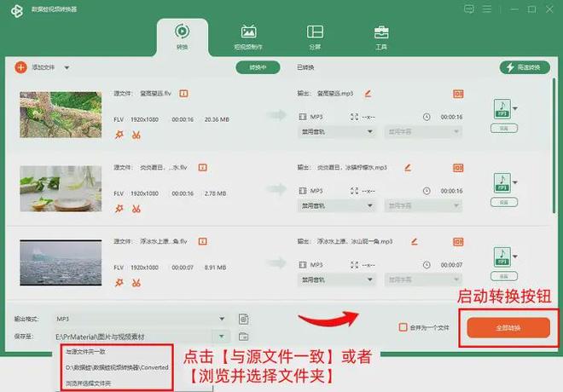The width and height of the screenshot is (563, 392).
Task: Open info icon for third FLV source file
Action: (202, 241)
